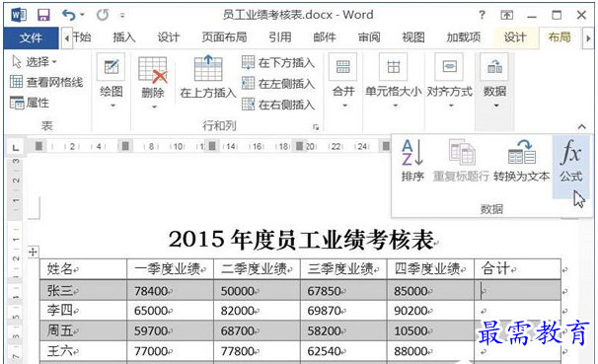Click the 二季度业绩 header cell
The image size is (598, 364).
point(257,269)
